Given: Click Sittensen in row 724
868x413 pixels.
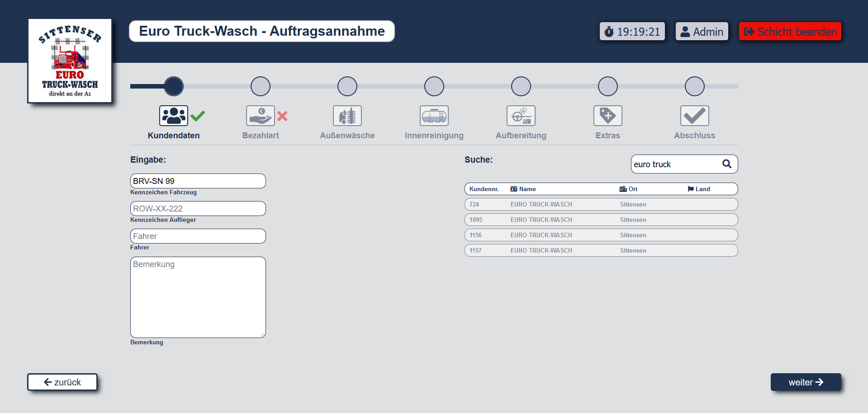Looking at the screenshot, I should (633, 204).
